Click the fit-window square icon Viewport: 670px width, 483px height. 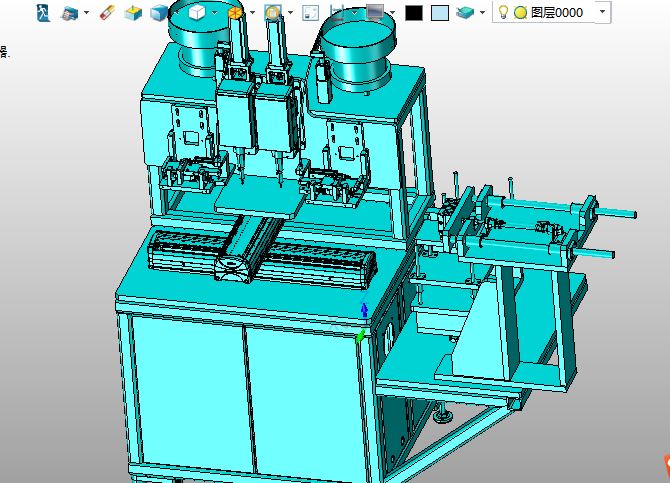click(311, 13)
